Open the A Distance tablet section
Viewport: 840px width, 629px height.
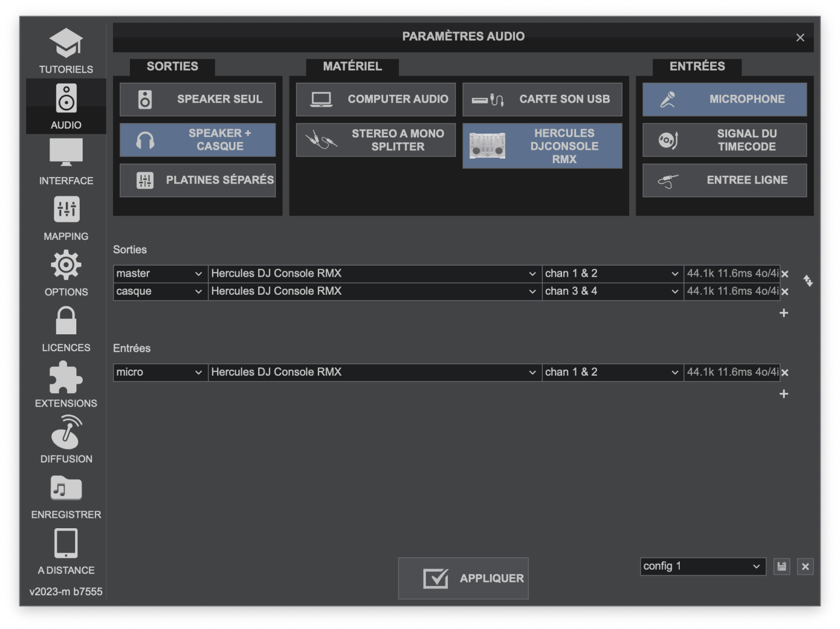[x=66, y=552]
